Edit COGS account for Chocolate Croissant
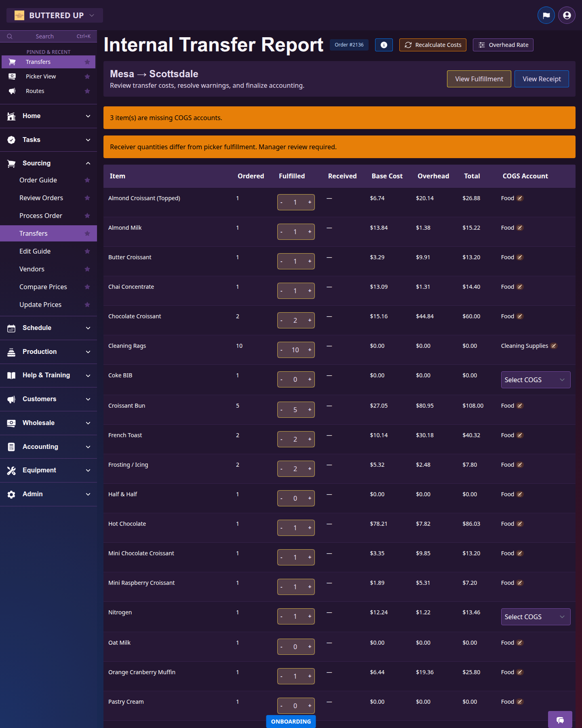582x728 pixels. (520, 316)
